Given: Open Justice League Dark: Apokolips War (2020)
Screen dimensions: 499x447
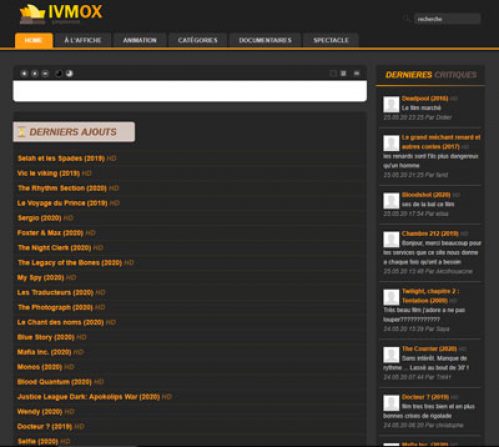Looking at the screenshot, I should coord(89,397).
